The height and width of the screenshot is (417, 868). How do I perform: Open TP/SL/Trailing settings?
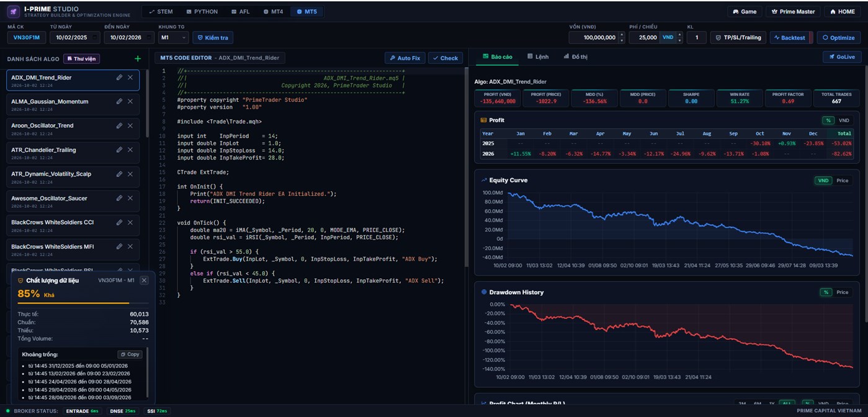tap(738, 37)
